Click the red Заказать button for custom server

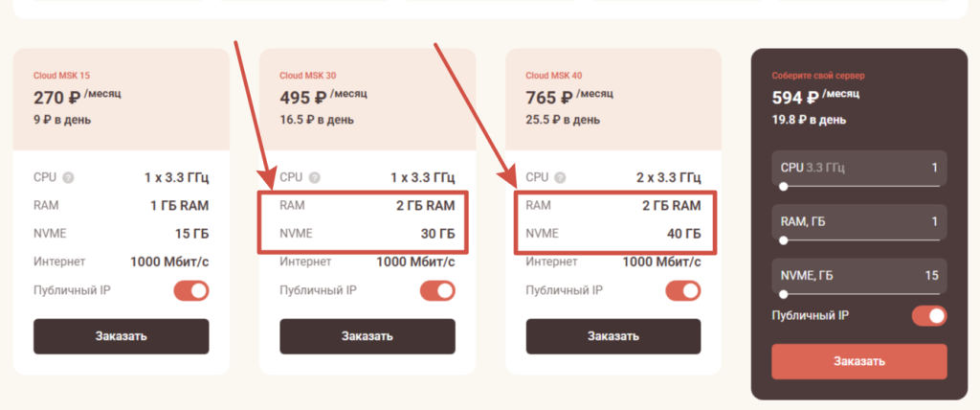[x=858, y=361]
